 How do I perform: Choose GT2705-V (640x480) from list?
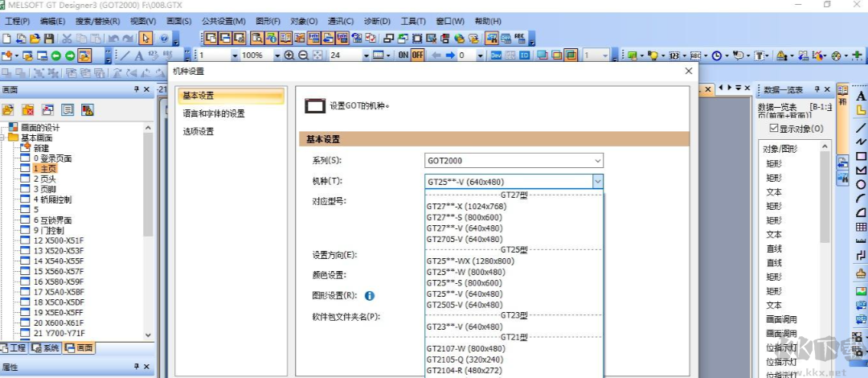coord(464,240)
